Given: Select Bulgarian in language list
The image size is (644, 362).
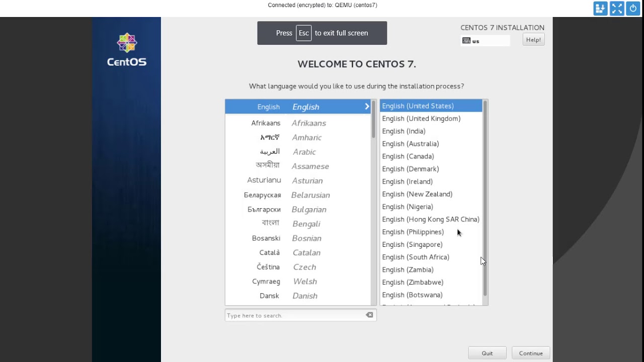Looking at the screenshot, I should pos(298,209).
